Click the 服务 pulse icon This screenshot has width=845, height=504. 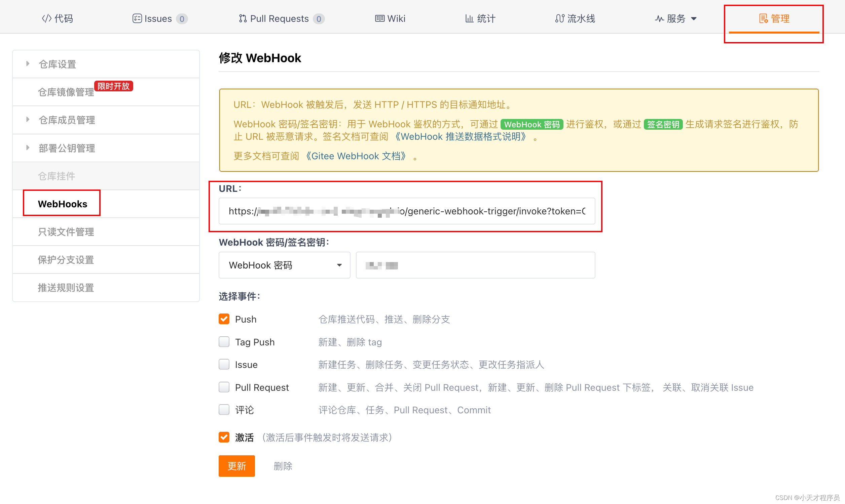tap(659, 19)
